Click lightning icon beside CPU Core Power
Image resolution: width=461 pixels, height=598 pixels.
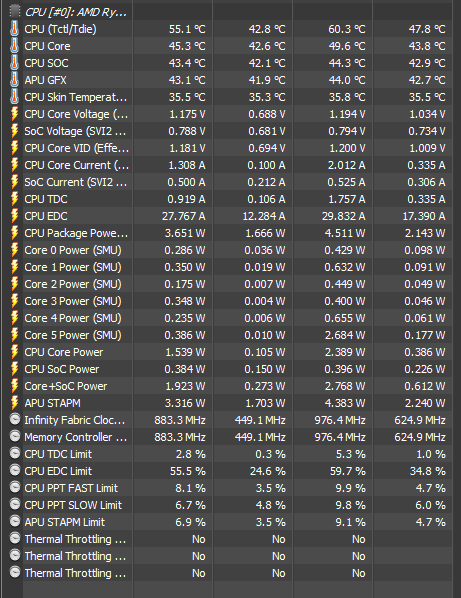coord(14,352)
